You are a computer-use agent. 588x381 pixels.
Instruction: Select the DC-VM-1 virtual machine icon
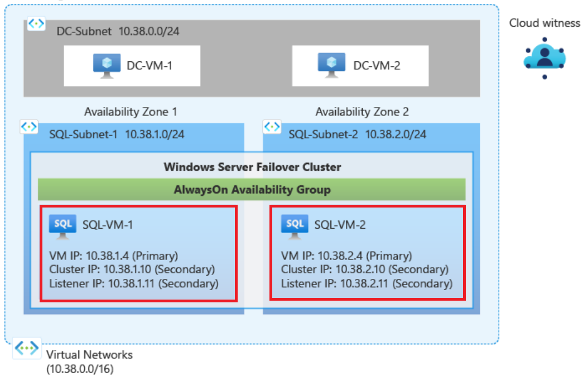[x=107, y=66]
